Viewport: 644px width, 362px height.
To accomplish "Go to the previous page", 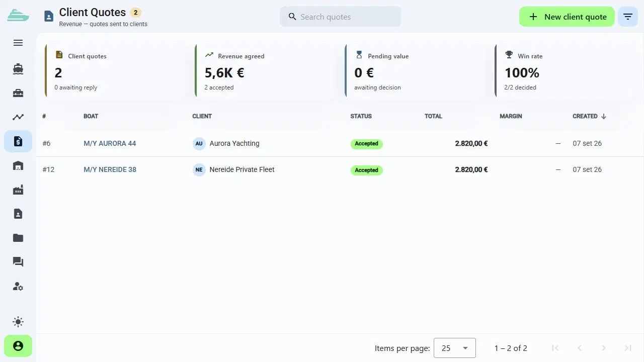I will 580,348.
